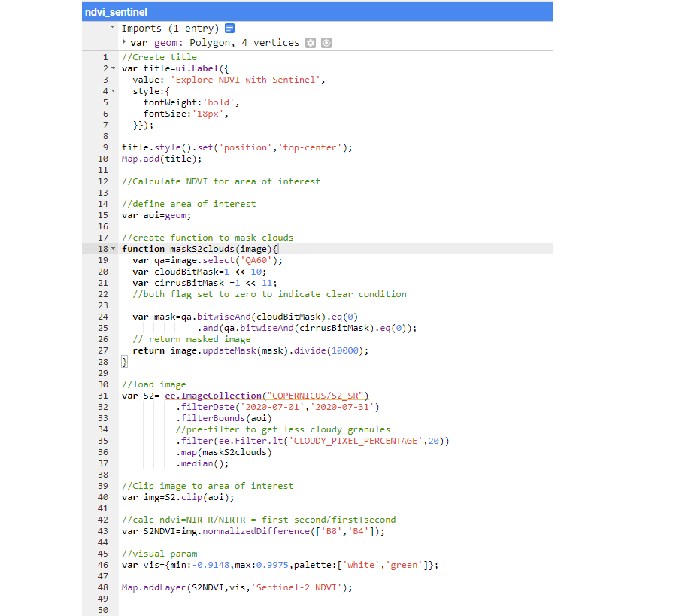Collapse the Imports section arrow
The width and height of the screenshot is (676, 616).
(x=112, y=27)
